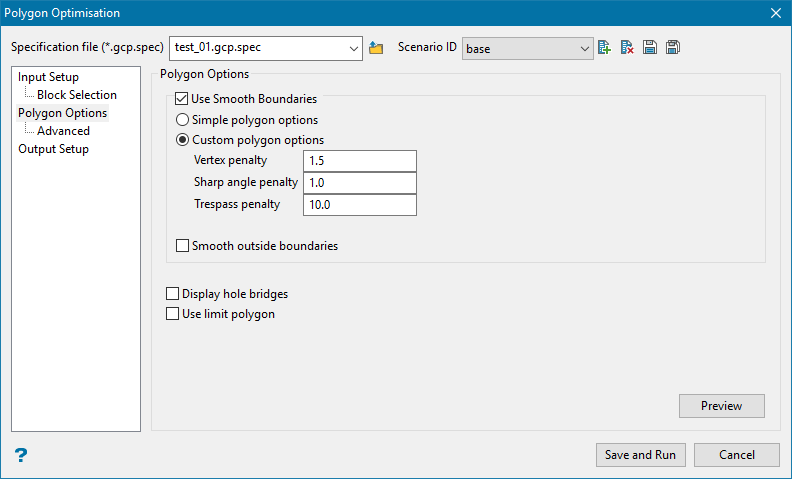Select Block Selection tree item

tap(76, 95)
